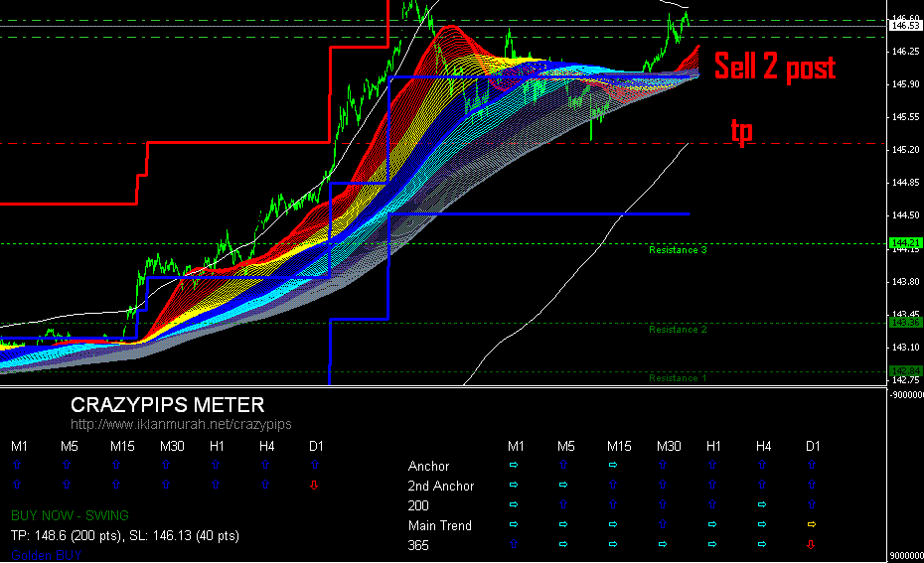Click the green 142.84 price tag
Screen dimensions: 924x563
[906, 370]
